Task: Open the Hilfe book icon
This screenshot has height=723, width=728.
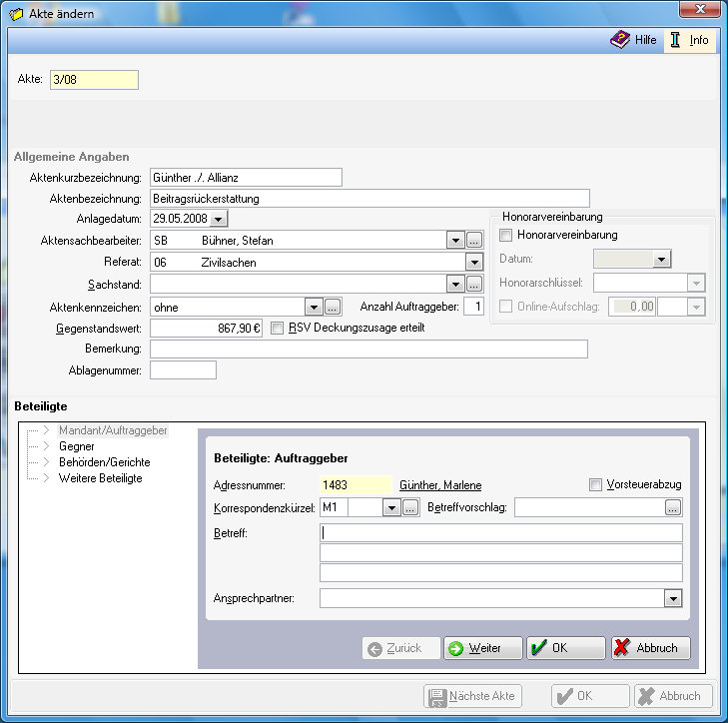Action: [620, 40]
